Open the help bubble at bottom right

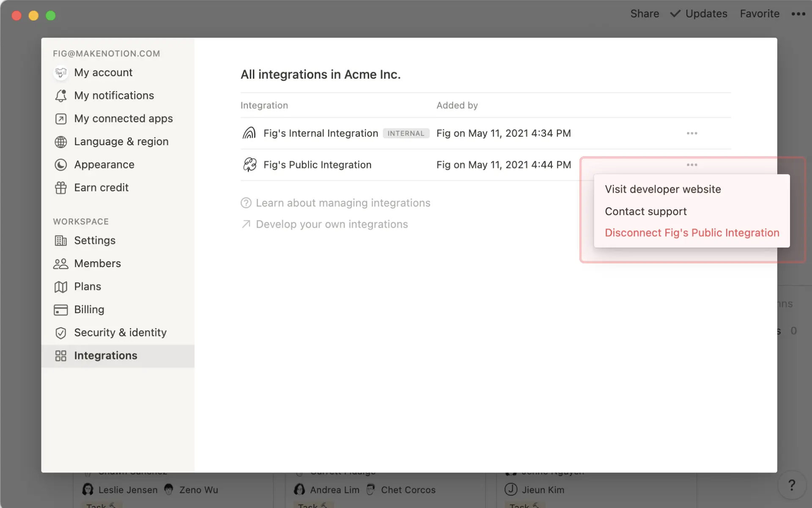793,485
